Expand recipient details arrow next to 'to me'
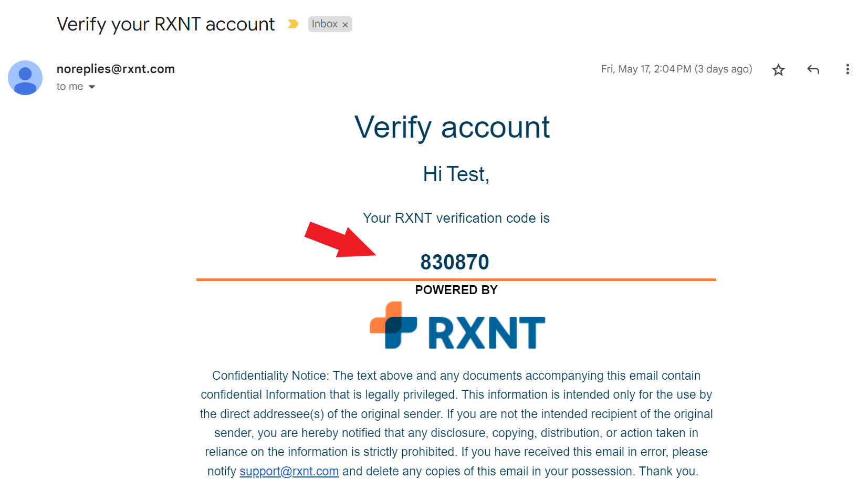Viewport: 868px width, 499px height. pyautogui.click(x=92, y=87)
